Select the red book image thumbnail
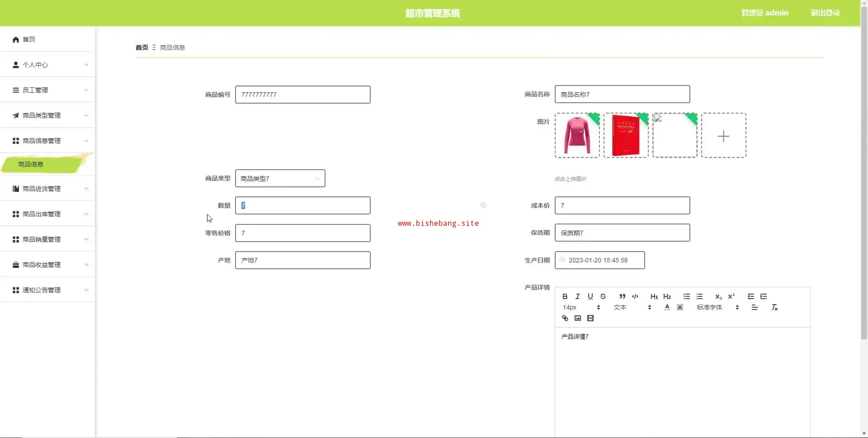Viewport: 868px width, 438px height. point(626,135)
